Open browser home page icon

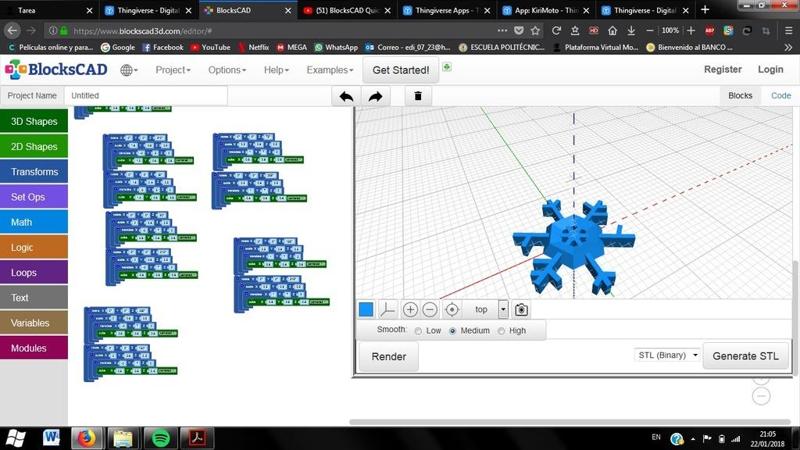[x=612, y=31]
